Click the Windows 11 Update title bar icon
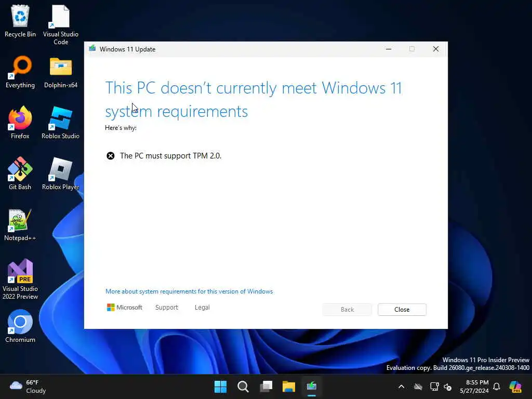Image resolution: width=532 pixels, height=399 pixels. 92,48
